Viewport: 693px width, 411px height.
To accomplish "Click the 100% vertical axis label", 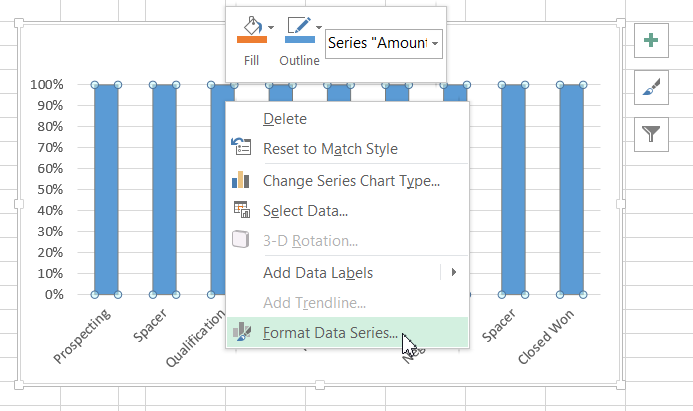I will [48, 84].
